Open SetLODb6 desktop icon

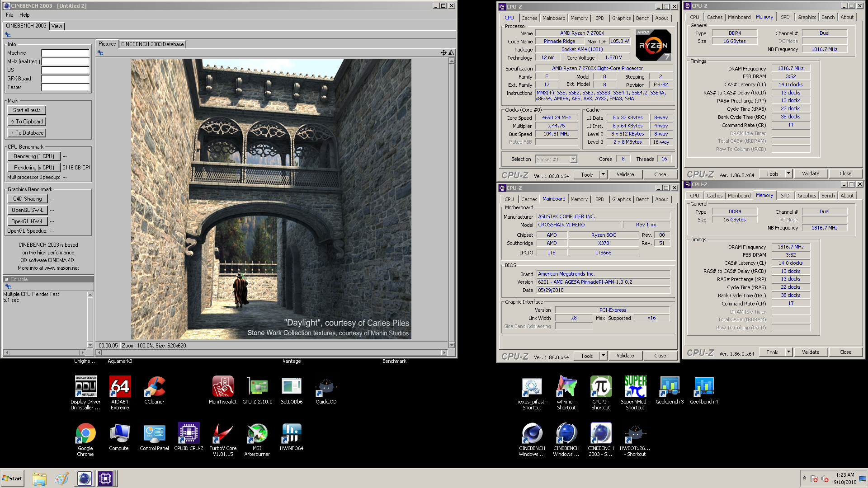click(x=292, y=389)
